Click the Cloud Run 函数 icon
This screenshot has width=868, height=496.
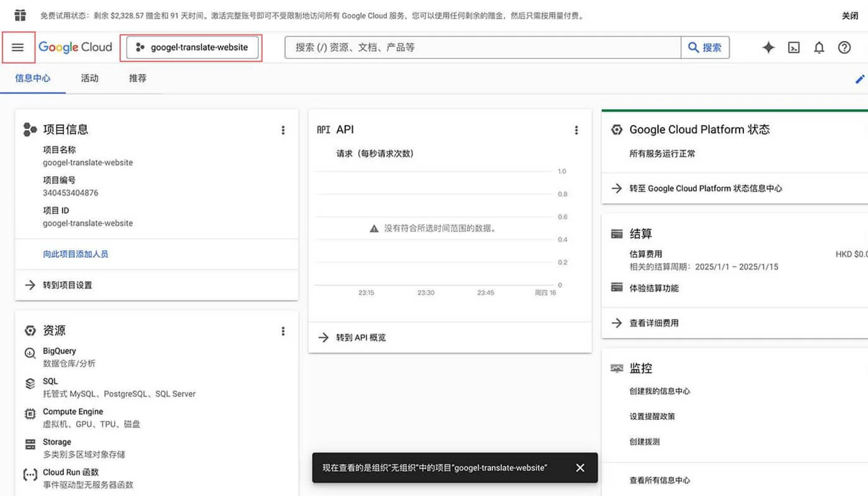(30, 473)
